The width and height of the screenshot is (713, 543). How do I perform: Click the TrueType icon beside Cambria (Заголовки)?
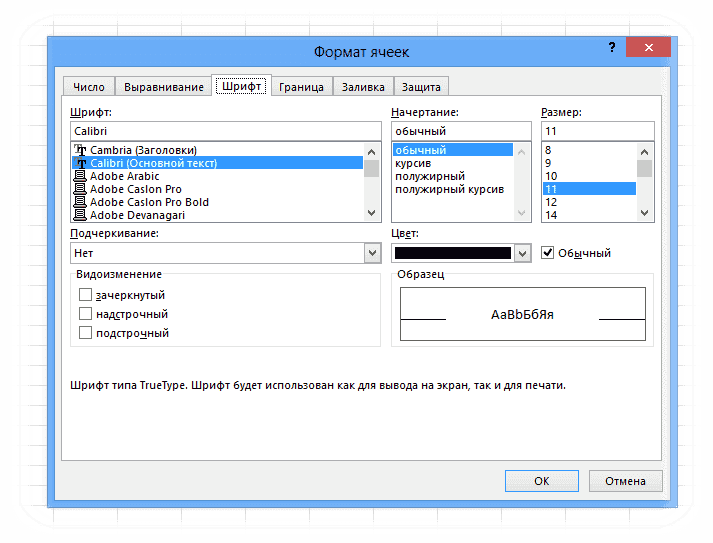coord(80,150)
